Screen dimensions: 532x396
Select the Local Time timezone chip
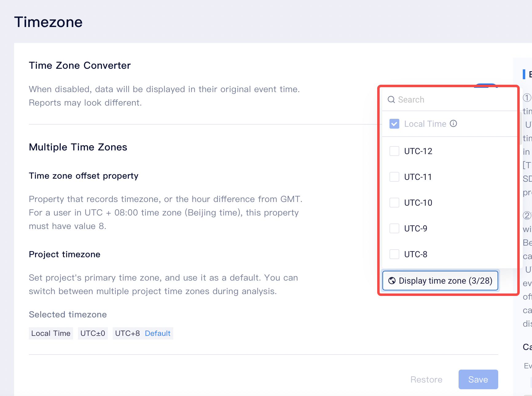pyautogui.click(x=51, y=333)
